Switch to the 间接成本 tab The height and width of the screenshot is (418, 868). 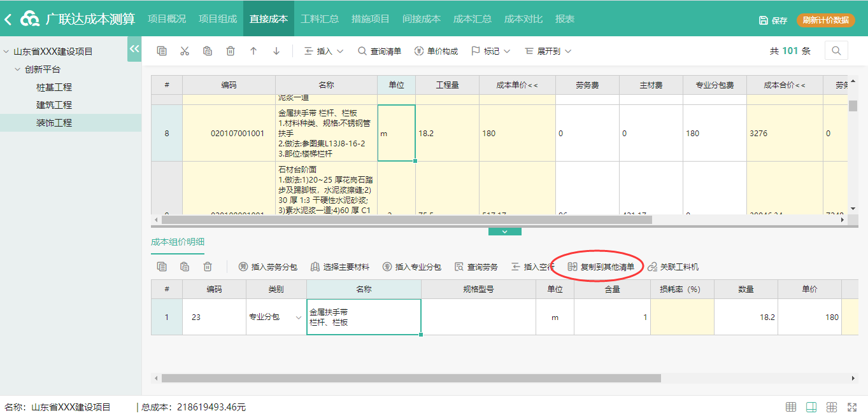click(x=422, y=19)
